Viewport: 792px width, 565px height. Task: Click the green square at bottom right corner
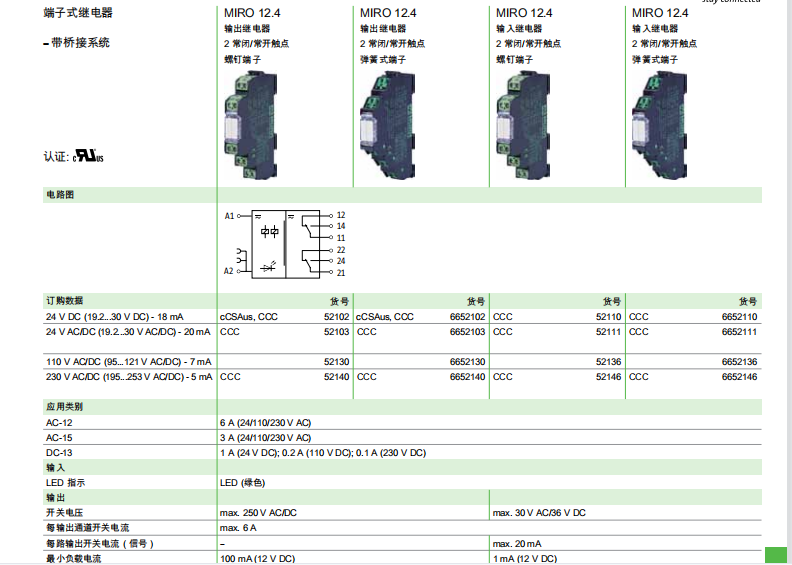776,555
